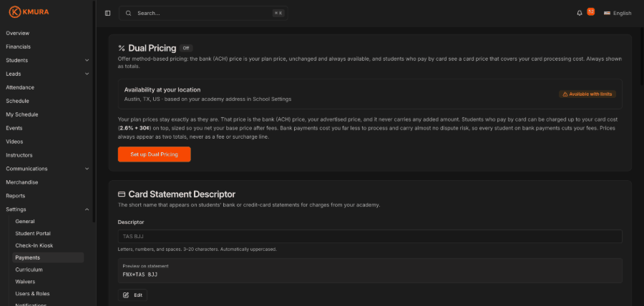Screen dimensions: 644x306
Task: Go to Financials
Action: (18, 46)
